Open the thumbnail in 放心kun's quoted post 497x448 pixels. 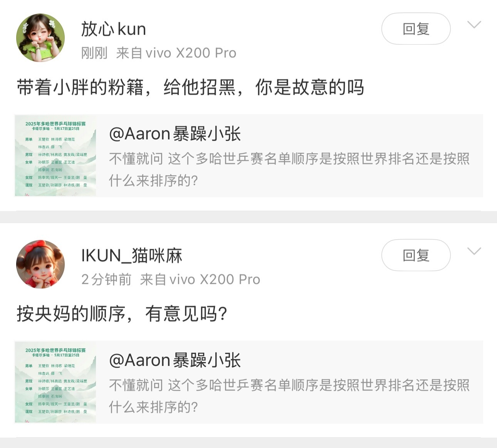coord(55,156)
